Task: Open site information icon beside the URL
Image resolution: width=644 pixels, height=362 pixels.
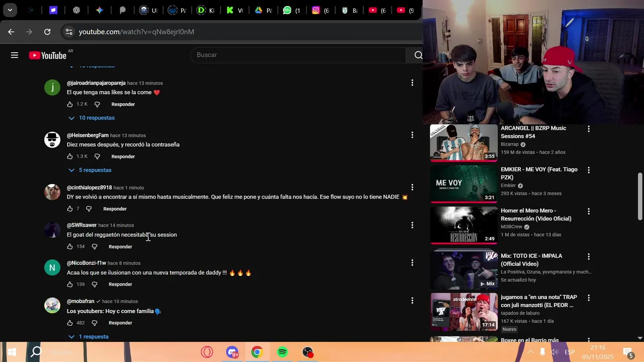Action: tap(69, 32)
